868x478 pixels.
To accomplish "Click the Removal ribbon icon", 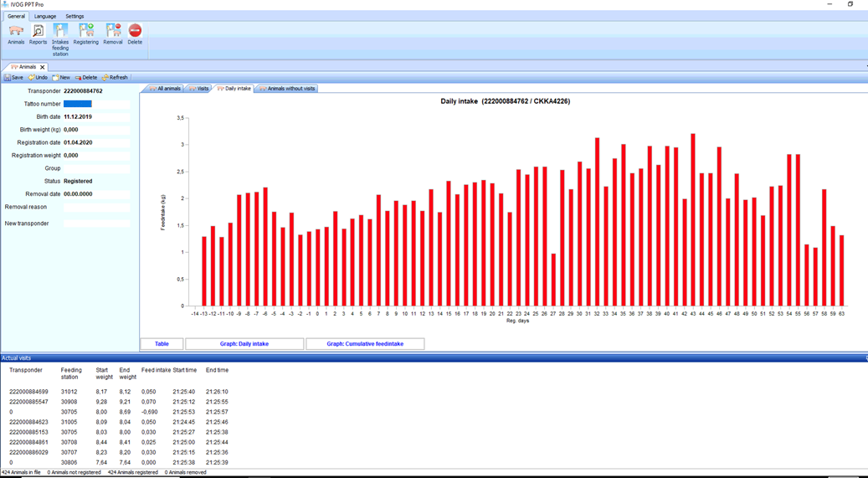I will [113, 33].
